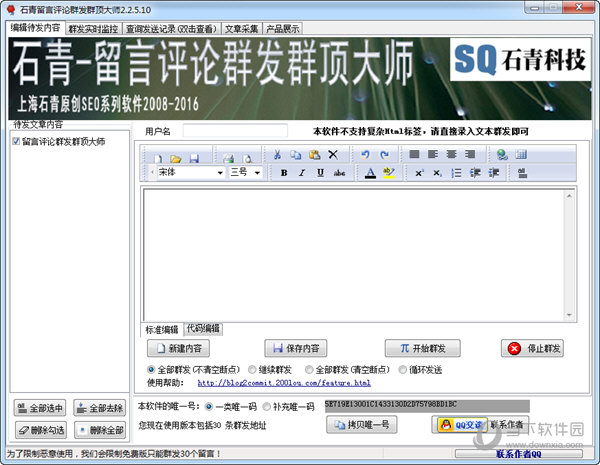Increase indent from the toolbar
Image resolution: width=600 pixels, height=465 pixels.
(x=494, y=173)
